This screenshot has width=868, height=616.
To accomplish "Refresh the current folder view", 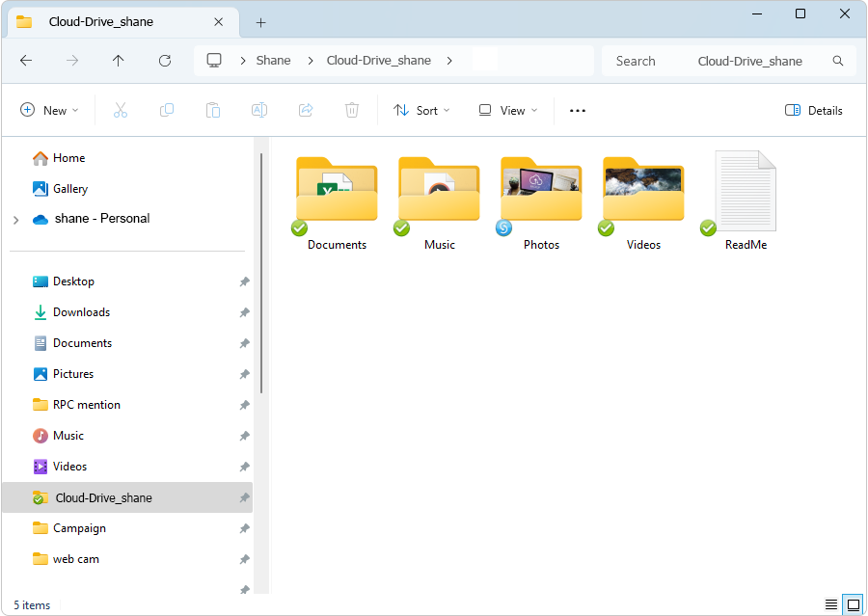I will 164,61.
